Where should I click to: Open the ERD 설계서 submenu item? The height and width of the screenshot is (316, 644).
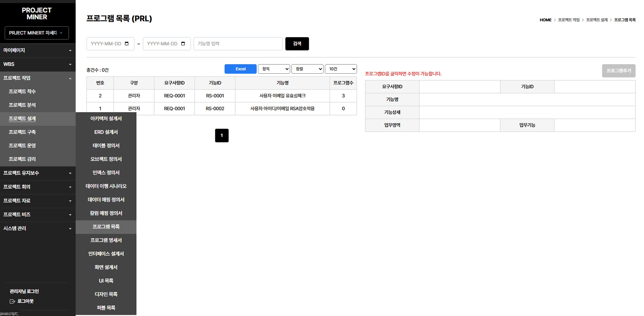pyautogui.click(x=106, y=132)
